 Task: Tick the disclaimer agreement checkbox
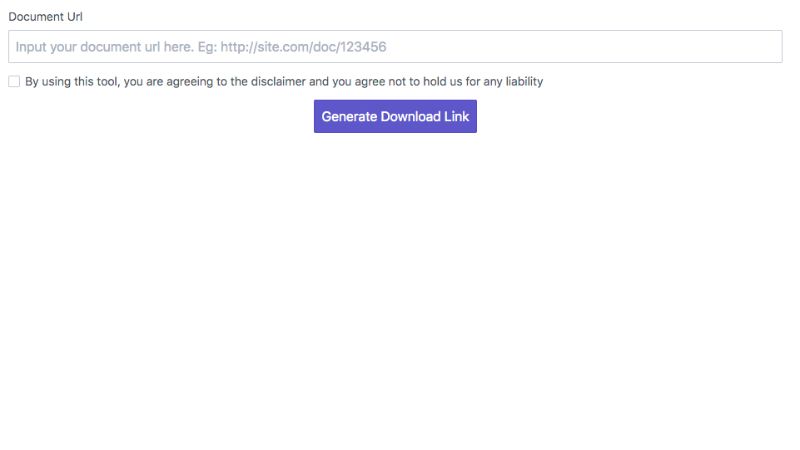14,81
